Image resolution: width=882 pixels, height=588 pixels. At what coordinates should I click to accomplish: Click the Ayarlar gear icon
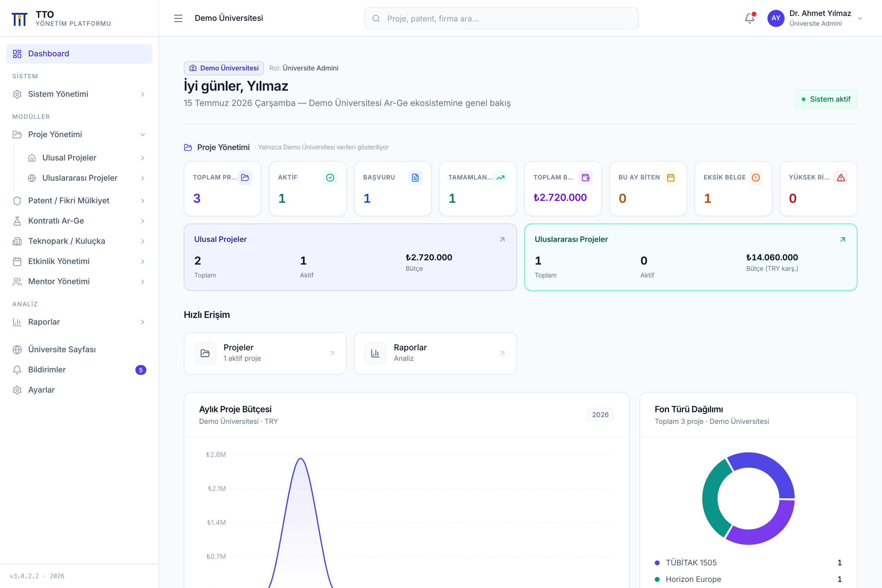pyautogui.click(x=17, y=390)
